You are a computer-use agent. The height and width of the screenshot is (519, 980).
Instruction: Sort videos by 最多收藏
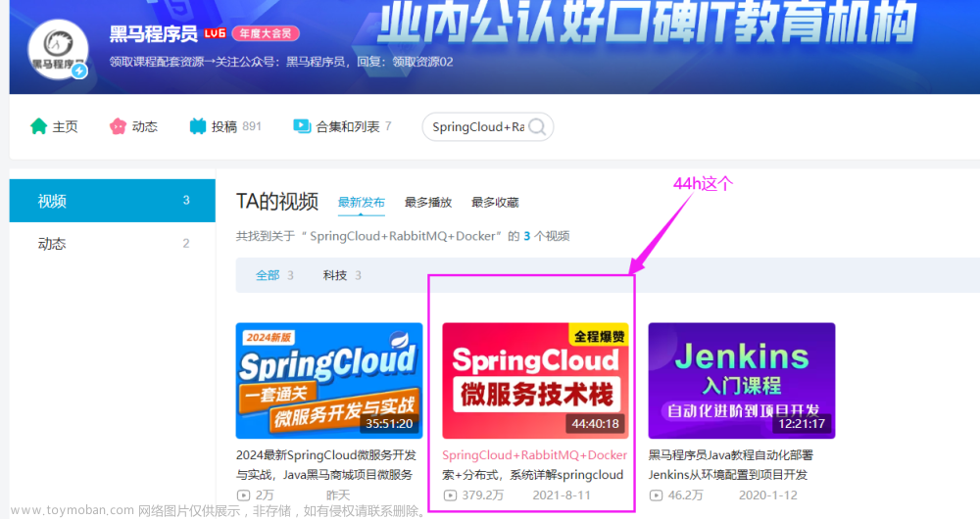point(495,203)
